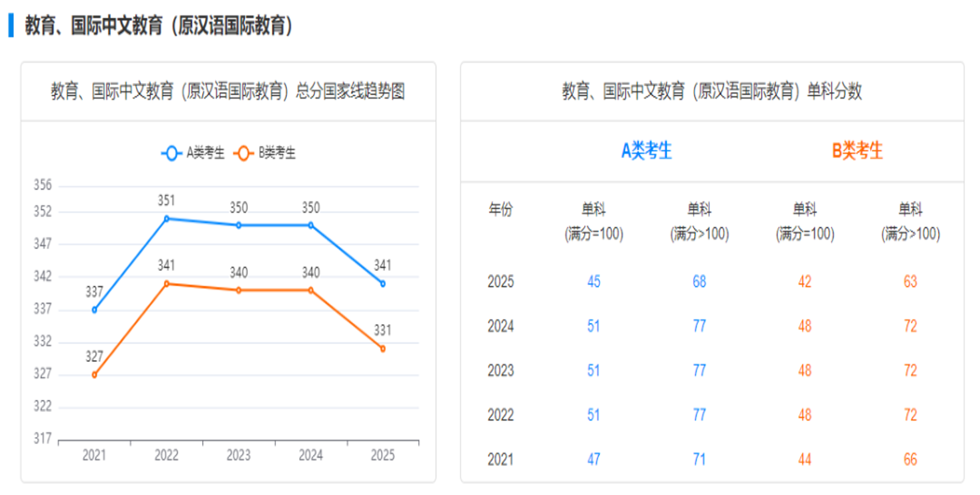Click the 2022 orange data point labeled 341
The image size is (980, 495).
pos(167,284)
